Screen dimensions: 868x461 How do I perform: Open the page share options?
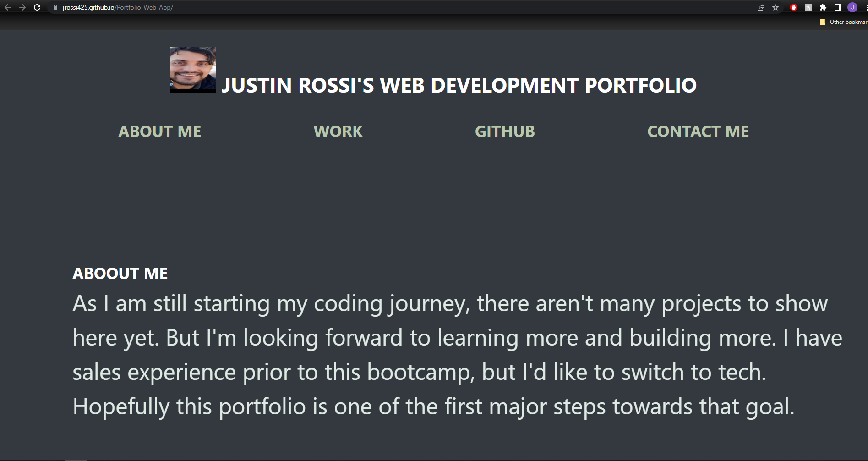761,7
